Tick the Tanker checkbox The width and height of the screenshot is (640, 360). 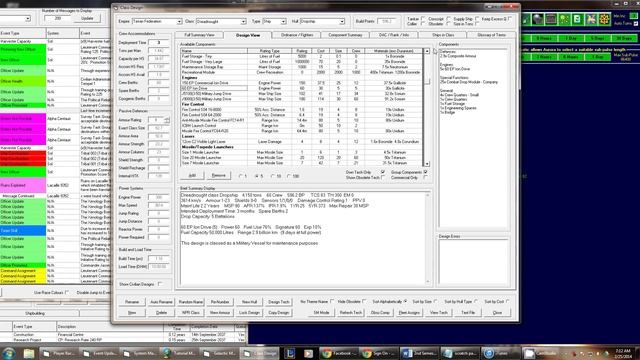coord(423,19)
